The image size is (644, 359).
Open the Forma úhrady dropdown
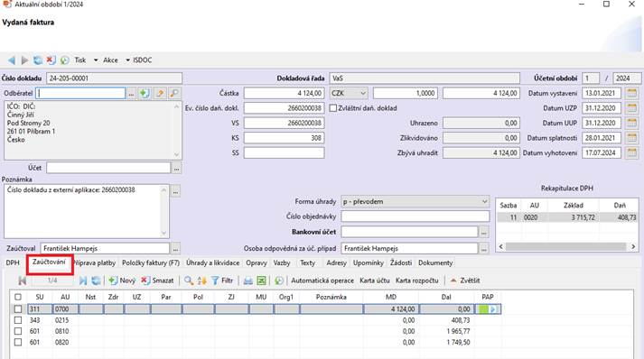coord(415,201)
